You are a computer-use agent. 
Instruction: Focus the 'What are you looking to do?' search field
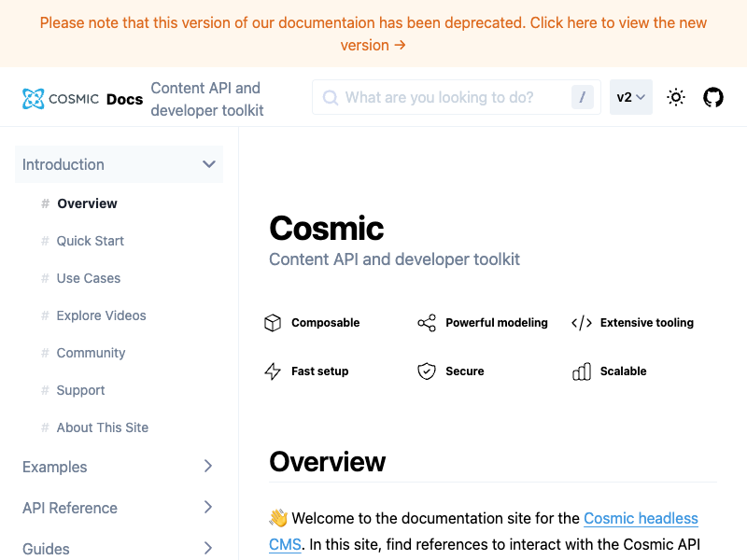click(457, 97)
